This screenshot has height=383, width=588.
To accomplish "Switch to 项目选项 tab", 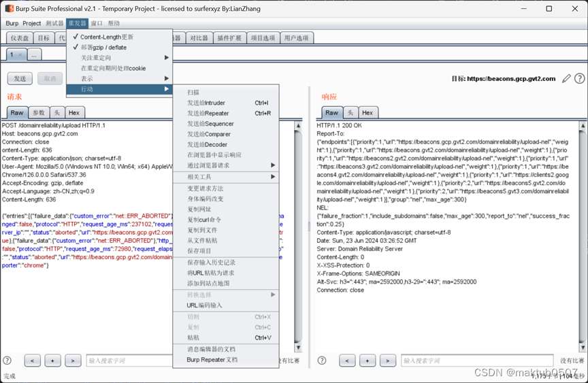I will click(x=263, y=38).
